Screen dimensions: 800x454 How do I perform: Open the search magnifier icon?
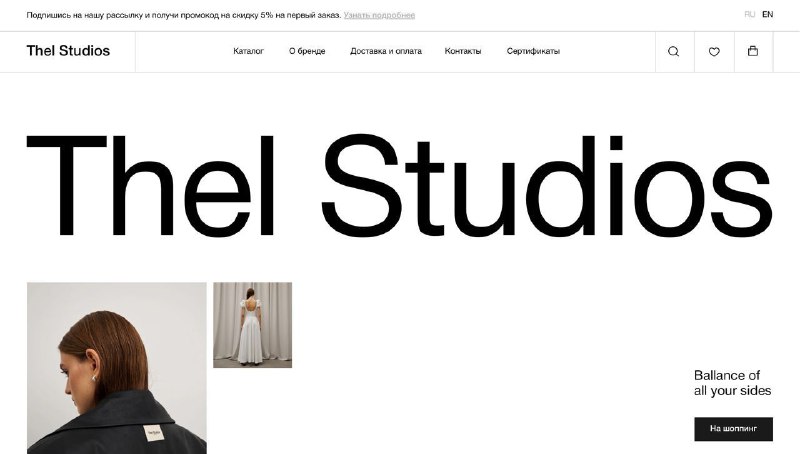point(673,51)
